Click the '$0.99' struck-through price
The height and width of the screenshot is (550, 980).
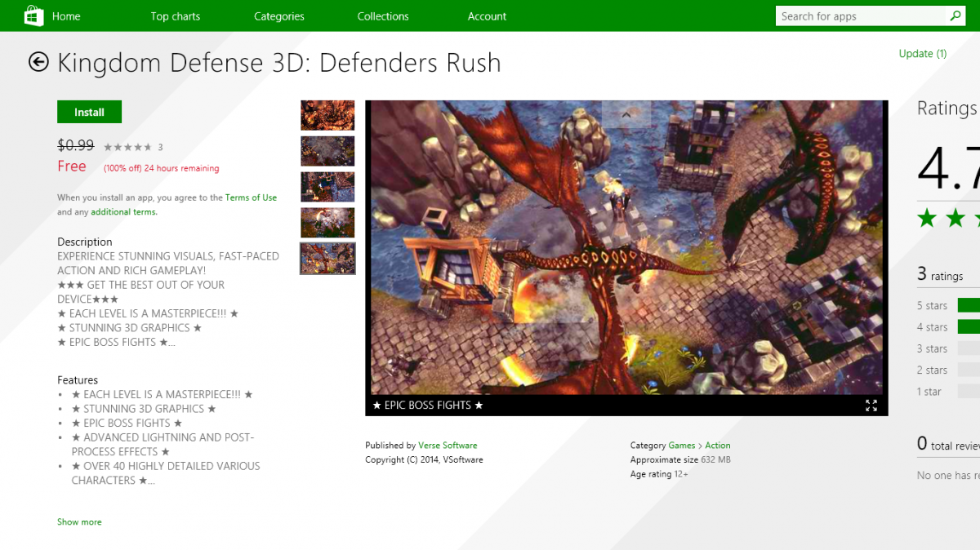pyautogui.click(x=76, y=145)
